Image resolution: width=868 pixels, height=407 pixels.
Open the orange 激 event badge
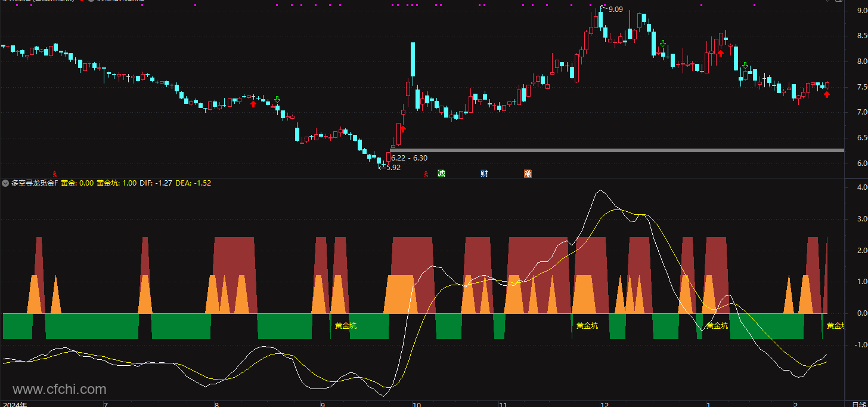(x=528, y=174)
